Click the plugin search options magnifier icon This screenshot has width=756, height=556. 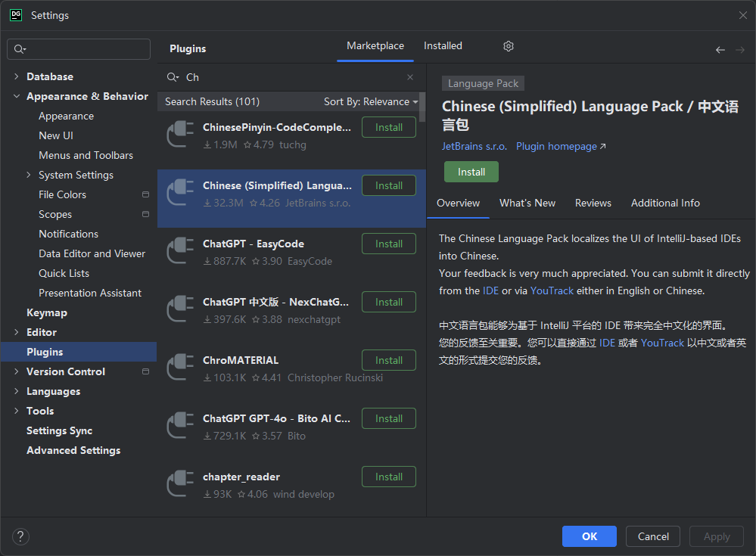173,77
